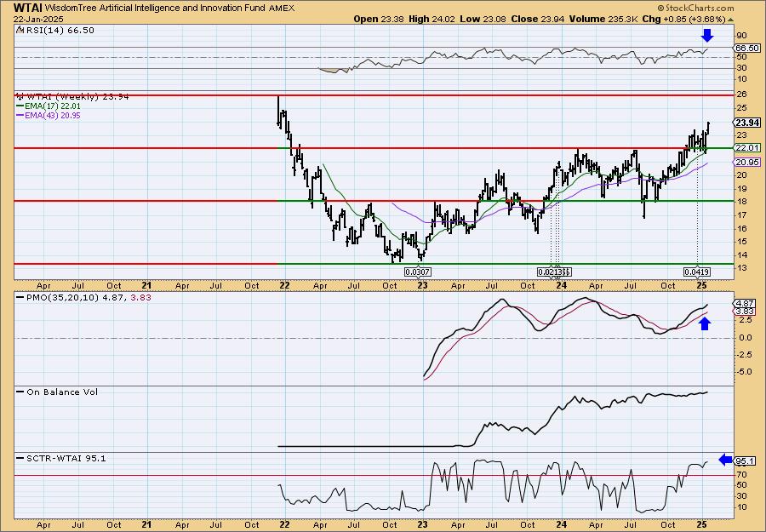The height and width of the screenshot is (532, 766).
Task: Click the On Balance Vol legend label
Action: [x=62, y=392]
